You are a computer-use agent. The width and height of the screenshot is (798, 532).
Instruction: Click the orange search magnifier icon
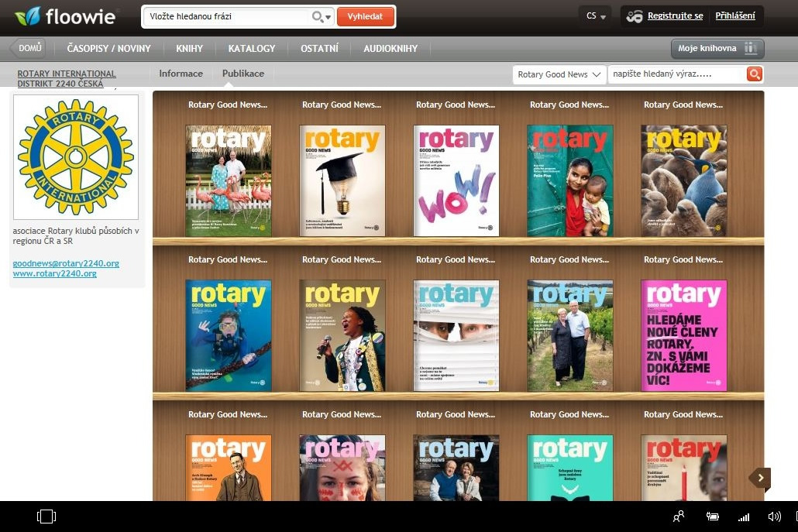point(754,74)
